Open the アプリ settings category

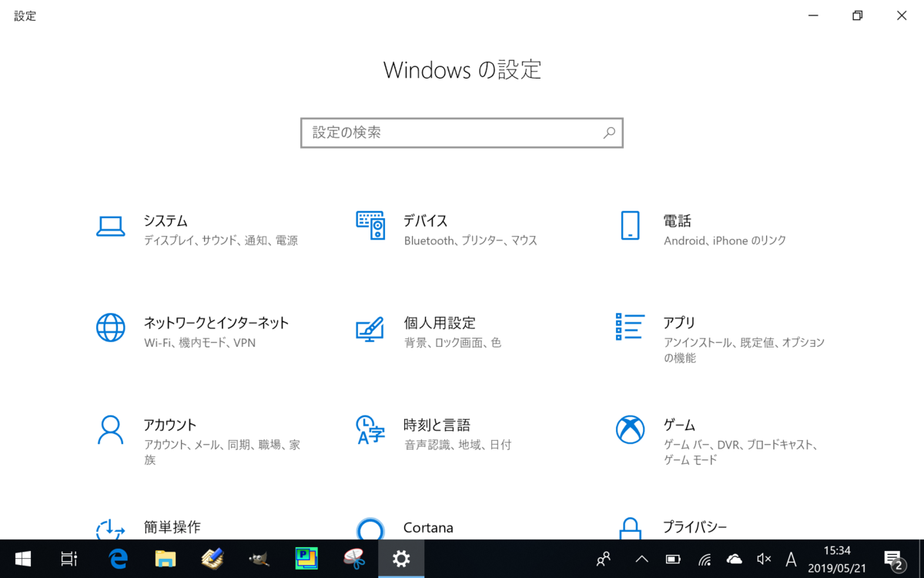click(720, 339)
